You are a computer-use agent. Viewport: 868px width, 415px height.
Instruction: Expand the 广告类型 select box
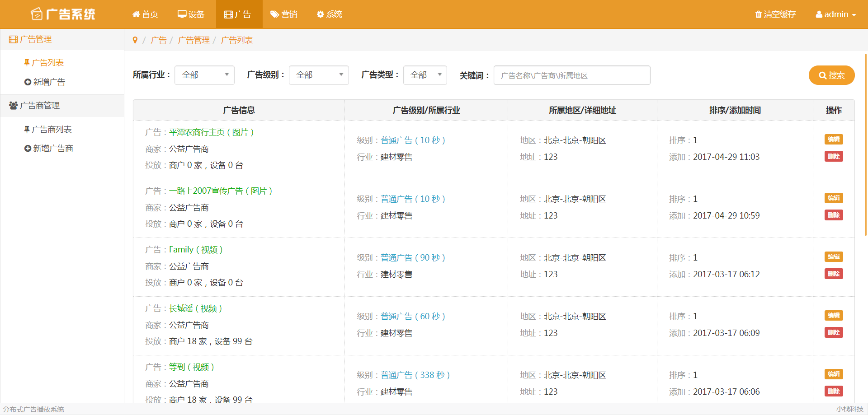tap(425, 75)
